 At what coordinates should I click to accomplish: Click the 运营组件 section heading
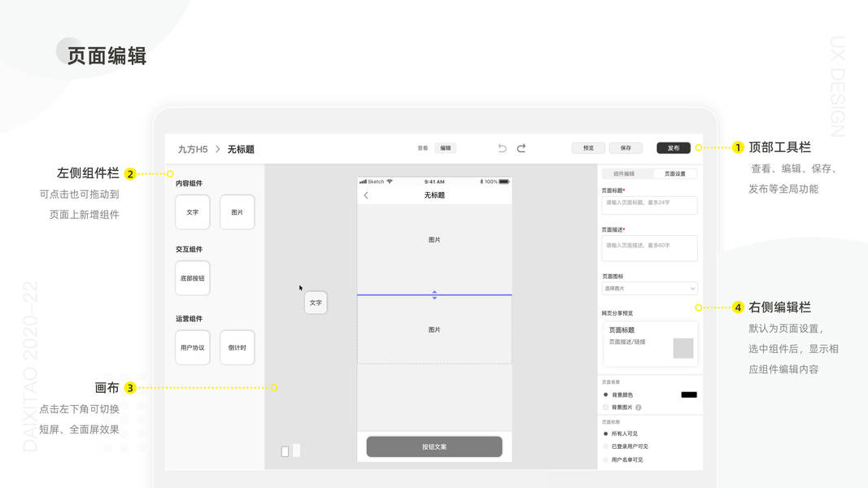tap(190, 319)
